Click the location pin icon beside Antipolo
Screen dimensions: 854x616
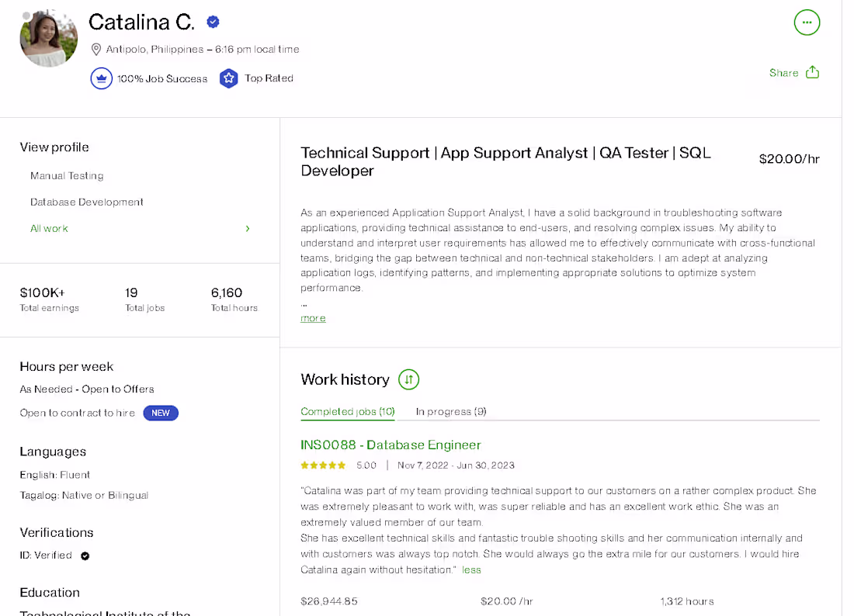point(95,49)
